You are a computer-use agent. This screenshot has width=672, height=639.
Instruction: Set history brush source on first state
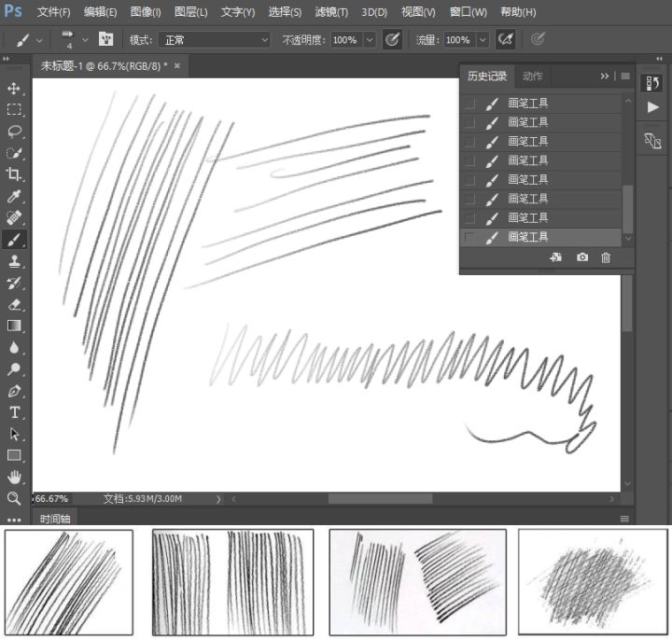(469, 103)
